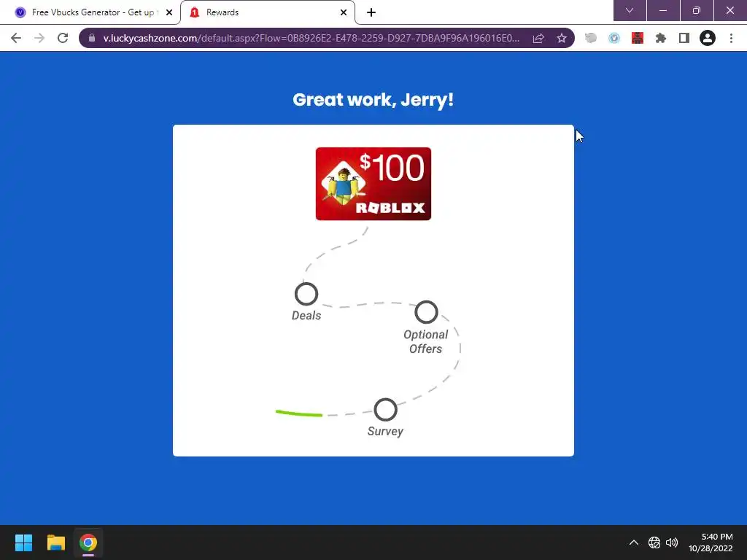Bookmark this page with the star

(562, 38)
